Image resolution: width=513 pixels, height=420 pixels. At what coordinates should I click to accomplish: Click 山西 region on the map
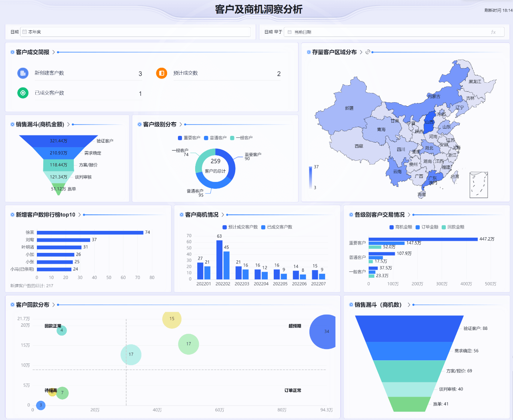[429, 122]
